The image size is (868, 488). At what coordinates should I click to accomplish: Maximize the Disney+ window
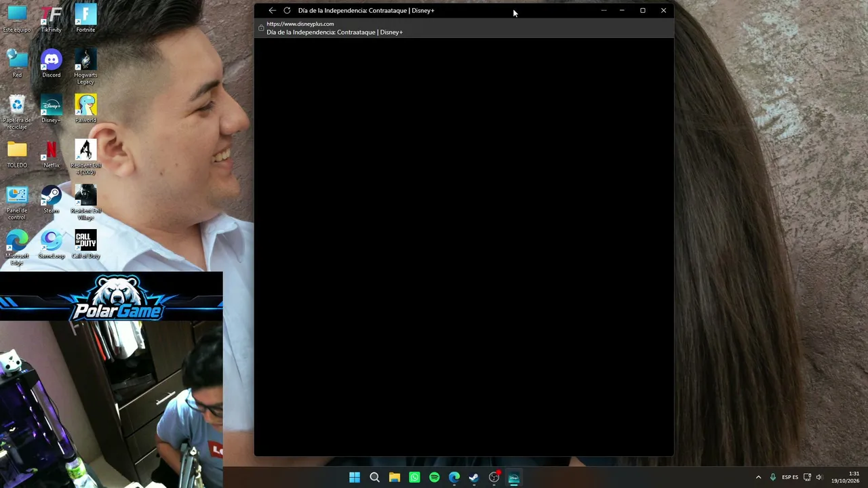coord(643,10)
